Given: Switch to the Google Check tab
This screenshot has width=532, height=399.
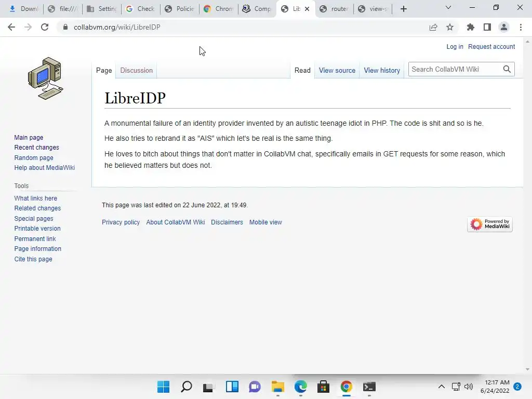Looking at the screenshot, I should coord(140,9).
